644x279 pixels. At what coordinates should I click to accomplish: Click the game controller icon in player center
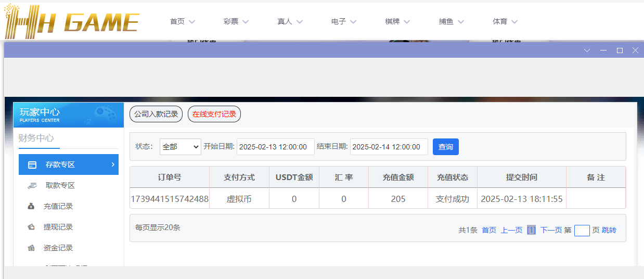pos(105,113)
